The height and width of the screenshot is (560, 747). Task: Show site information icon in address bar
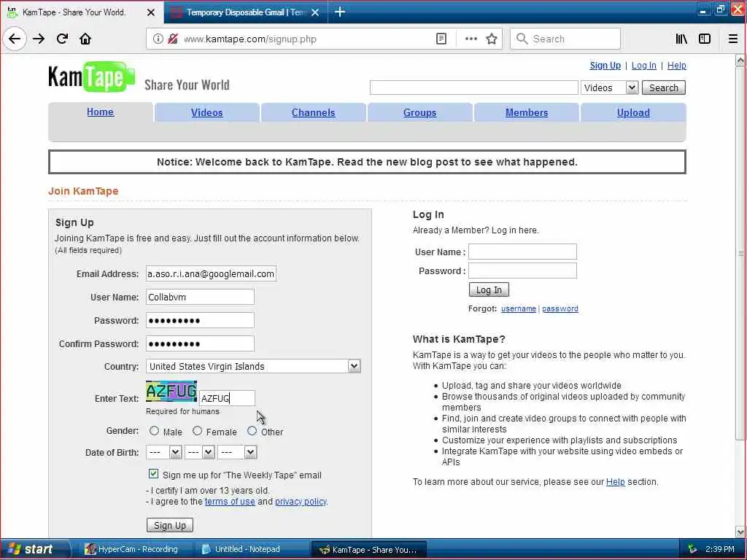pyautogui.click(x=158, y=39)
